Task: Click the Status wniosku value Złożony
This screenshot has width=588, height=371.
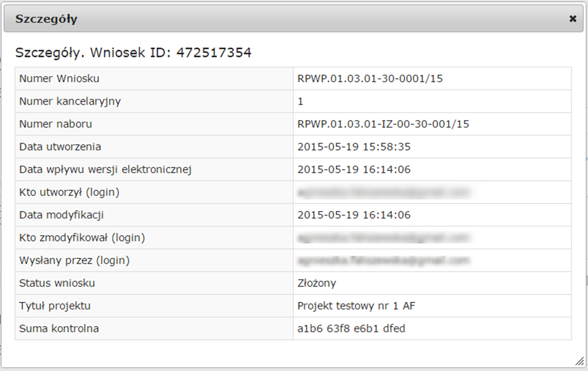Action: [317, 283]
